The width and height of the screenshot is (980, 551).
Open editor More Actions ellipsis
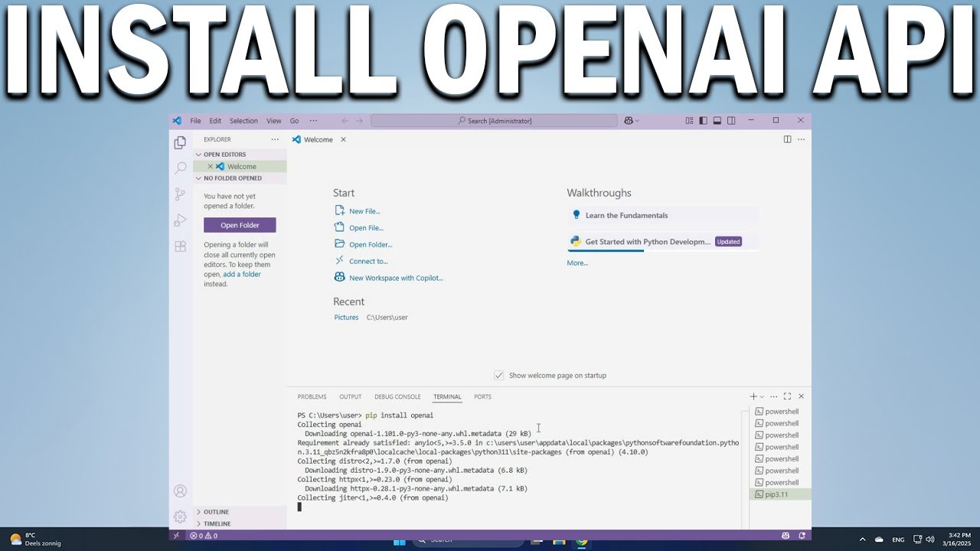[x=801, y=139]
